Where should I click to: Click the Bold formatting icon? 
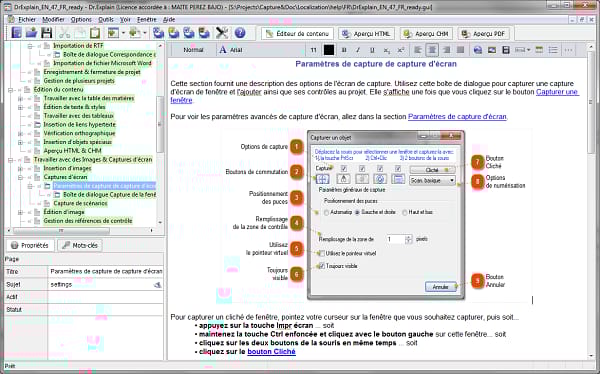[x=344, y=50]
